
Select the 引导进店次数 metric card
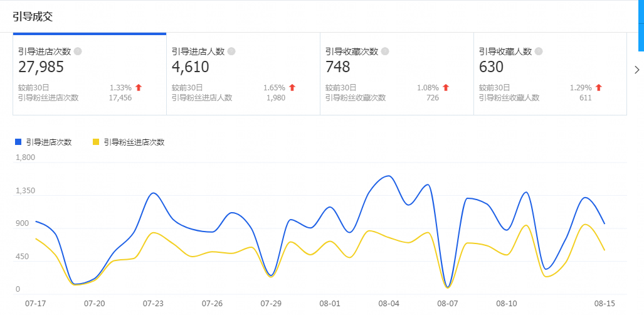coord(90,74)
